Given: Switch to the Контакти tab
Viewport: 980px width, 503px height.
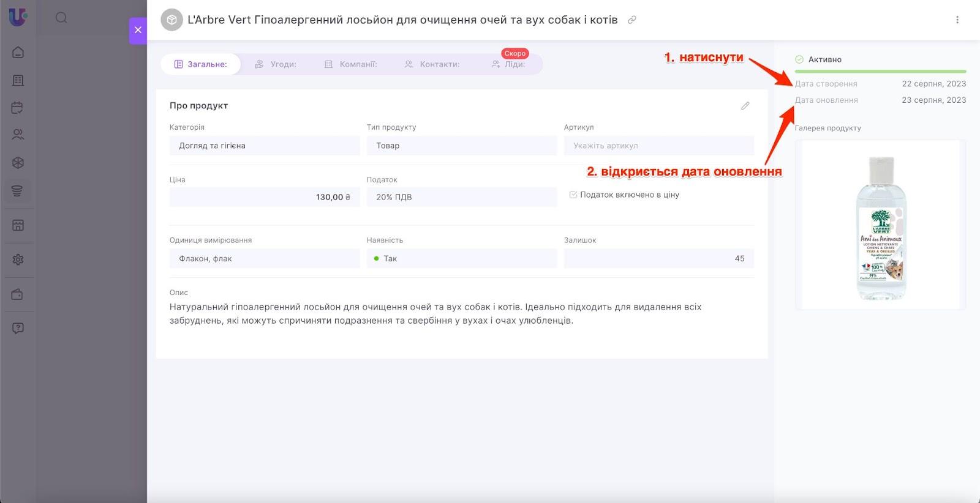Looking at the screenshot, I should [432, 64].
